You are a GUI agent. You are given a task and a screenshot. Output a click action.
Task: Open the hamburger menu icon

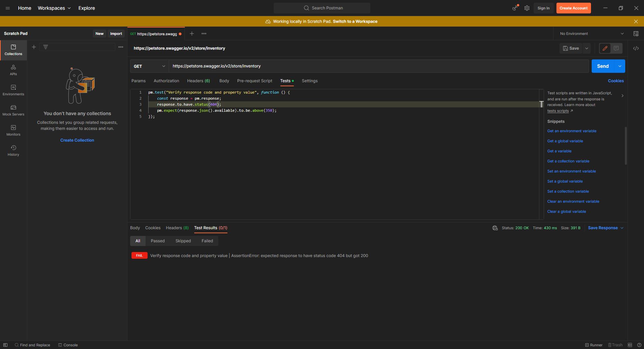tap(8, 8)
